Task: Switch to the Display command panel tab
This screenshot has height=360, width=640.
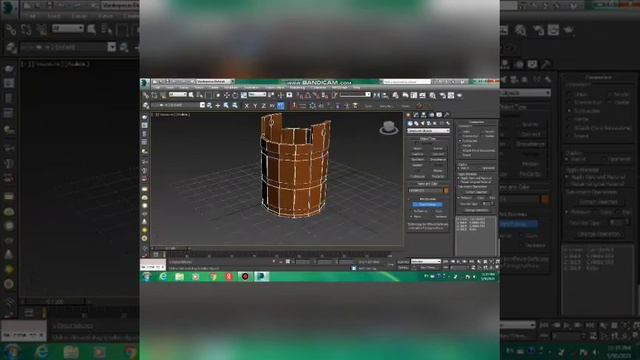Action: point(439,115)
